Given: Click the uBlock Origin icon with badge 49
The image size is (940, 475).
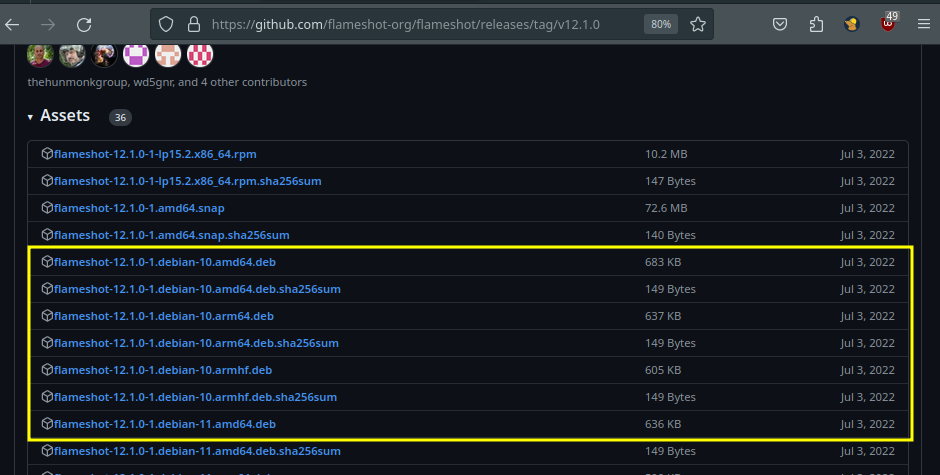Looking at the screenshot, I should coord(888,24).
